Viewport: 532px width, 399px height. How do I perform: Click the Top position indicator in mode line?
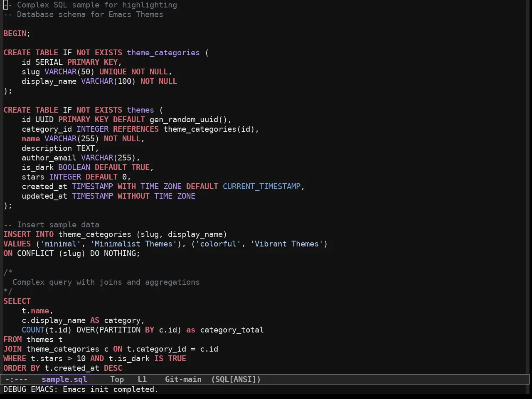(117, 379)
